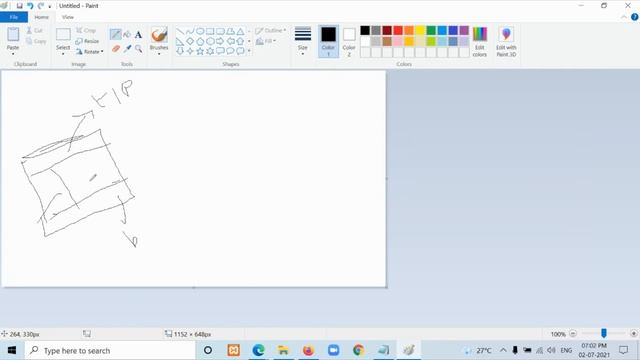Image resolution: width=640 pixels, height=360 pixels.
Task: Redo the last action
Action: pyautogui.click(x=40, y=6)
